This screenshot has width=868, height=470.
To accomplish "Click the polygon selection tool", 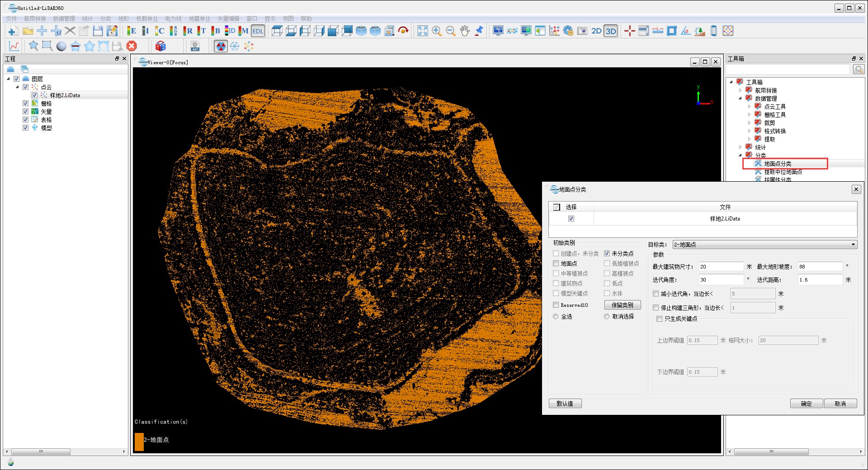I will pos(33,46).
